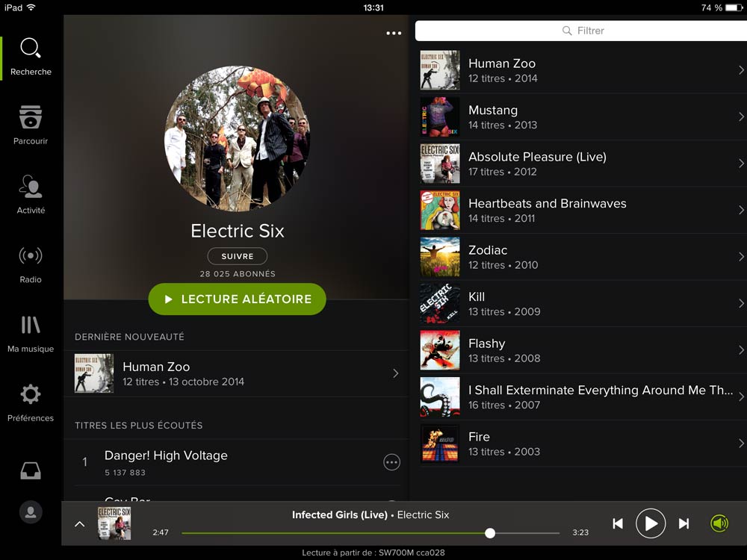Viewport: 747px width, 560px height.
Task: Tap 'Lecture à partir de : SW700M' device text
Action: pyautogui.click(x=373, y=553)
